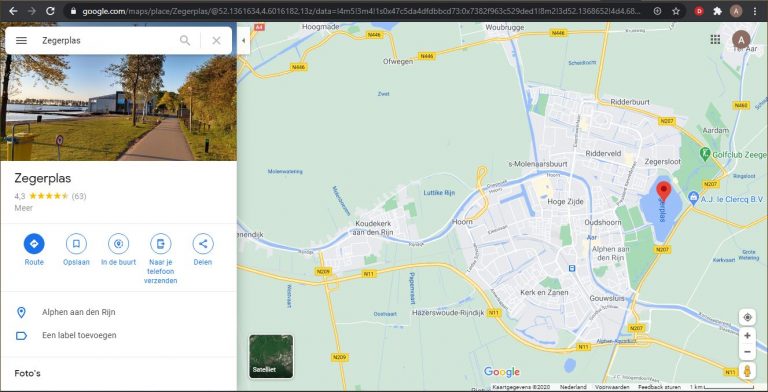Click the Ofwegen map label
The image size is (768, 392).
point(399,61)
